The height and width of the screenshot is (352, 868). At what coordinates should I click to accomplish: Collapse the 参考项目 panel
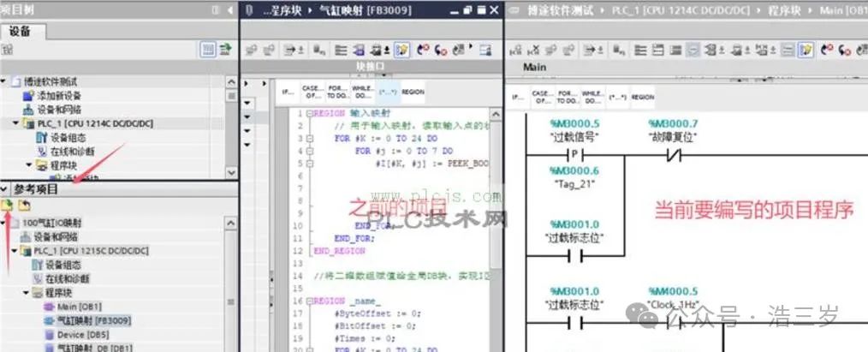[4, 188]
